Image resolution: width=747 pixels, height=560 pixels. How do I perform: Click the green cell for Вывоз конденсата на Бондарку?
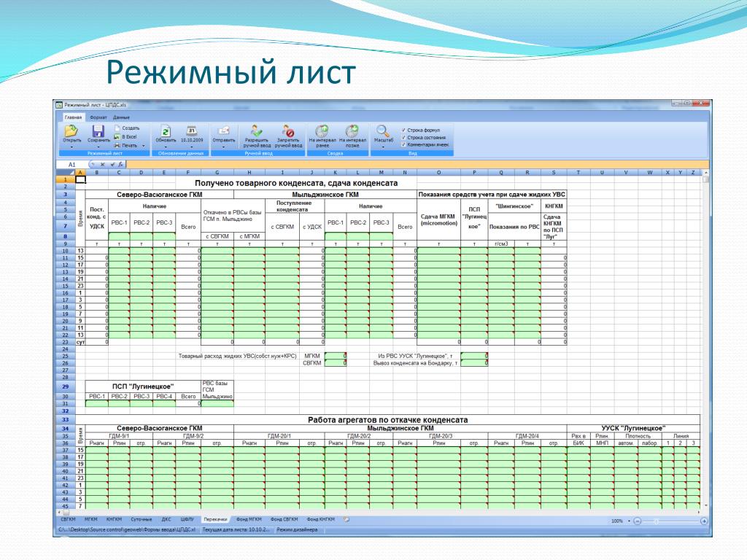coord(474,363)
